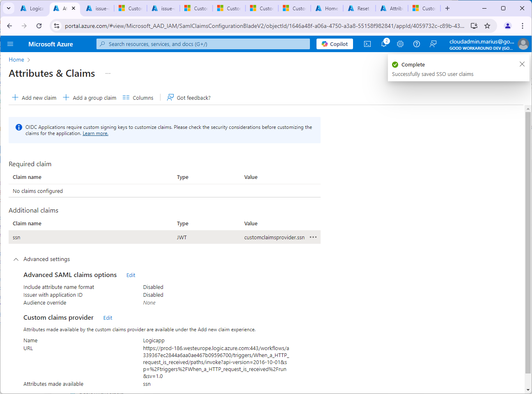Open the ssn claim ellipsis menu
This screenshot has height=394, width=532.
[313, 237]
